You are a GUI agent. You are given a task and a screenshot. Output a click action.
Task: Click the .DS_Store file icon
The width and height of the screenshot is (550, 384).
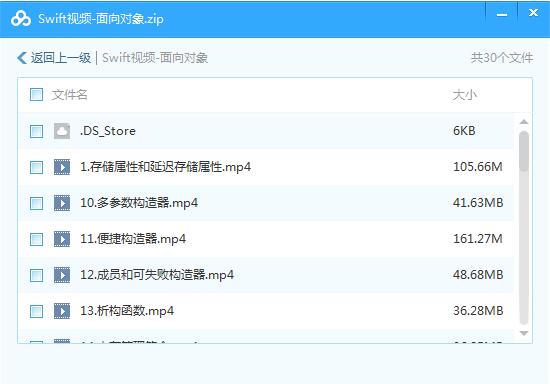pos(62,131)
